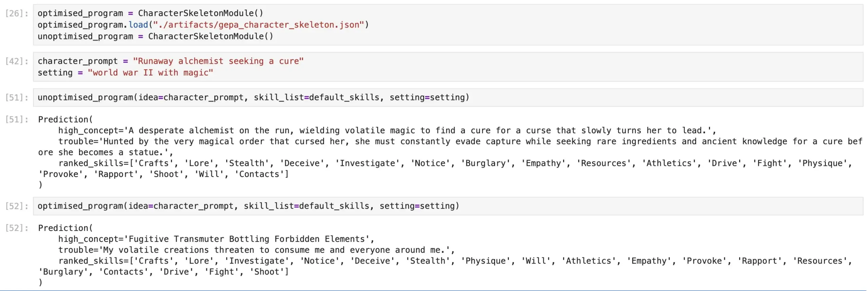Click inside code cell 26 with CharacterSkeletonModule
This screenshot has height=291, width=868.
pos(448,25)
